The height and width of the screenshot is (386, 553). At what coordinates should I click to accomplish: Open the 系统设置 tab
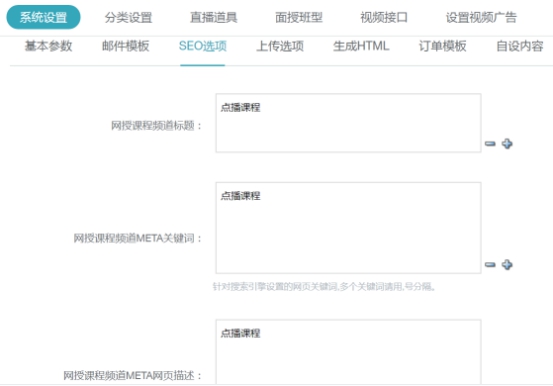click(43, 17)
